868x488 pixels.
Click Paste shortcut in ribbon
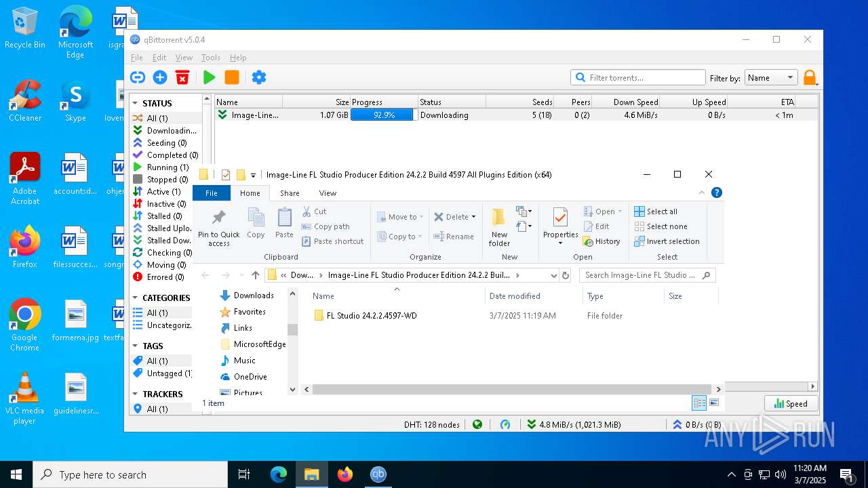332,241
